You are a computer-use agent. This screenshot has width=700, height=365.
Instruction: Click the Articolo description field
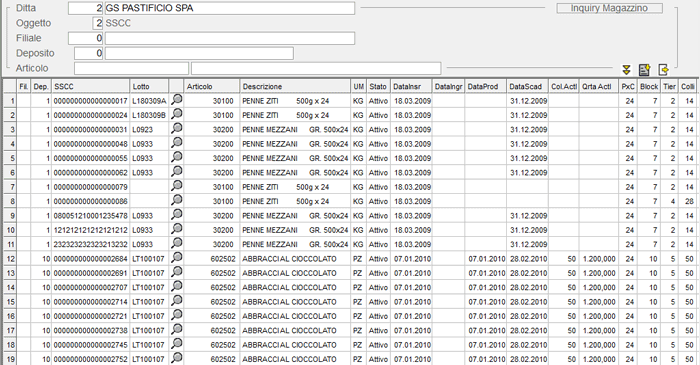pyautogui.click(x=316, y=68)
